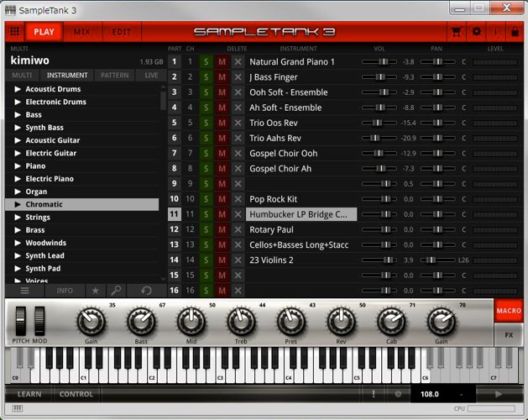Click volume slider for Trio Aahs Rev
Image resolution: width=528 pixels, height=420 pixels.
point(379,139)
